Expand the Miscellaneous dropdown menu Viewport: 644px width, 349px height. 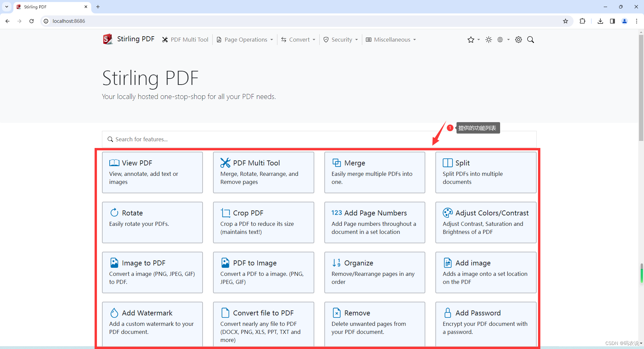[x=391, y=40]
